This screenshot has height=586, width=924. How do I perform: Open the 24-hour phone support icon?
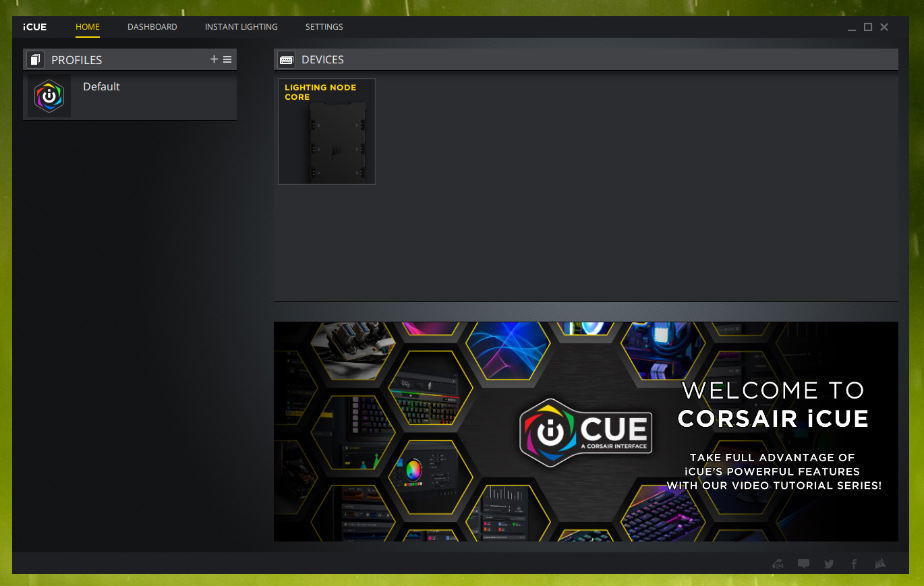pos(778,564)
